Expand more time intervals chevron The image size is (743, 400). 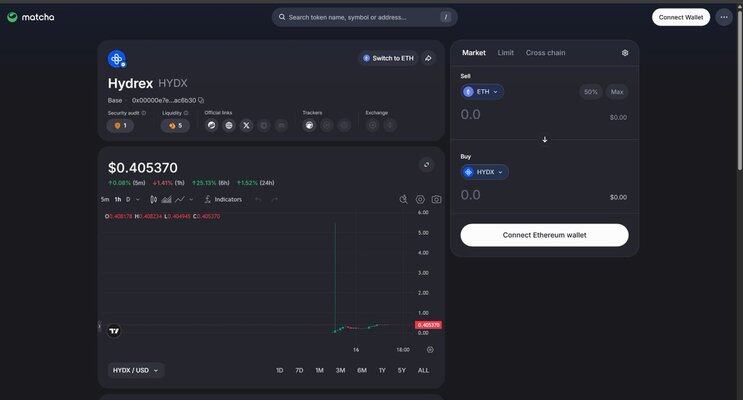138,200
